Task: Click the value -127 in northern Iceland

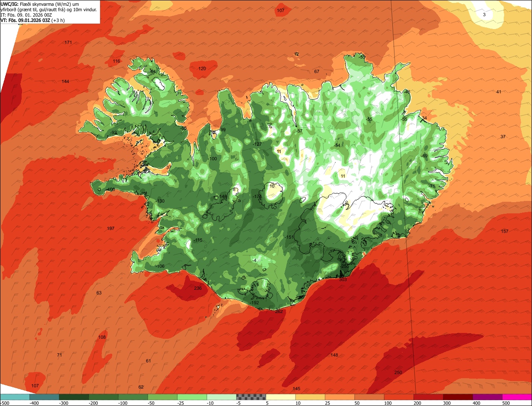Action: click(x=258, y=144)
